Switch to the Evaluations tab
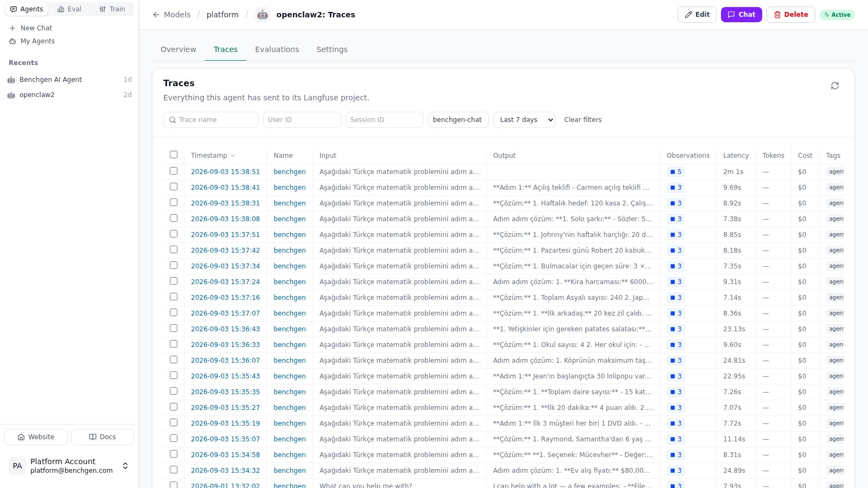This screenshot has width=868, height=488. coord(277,49)
